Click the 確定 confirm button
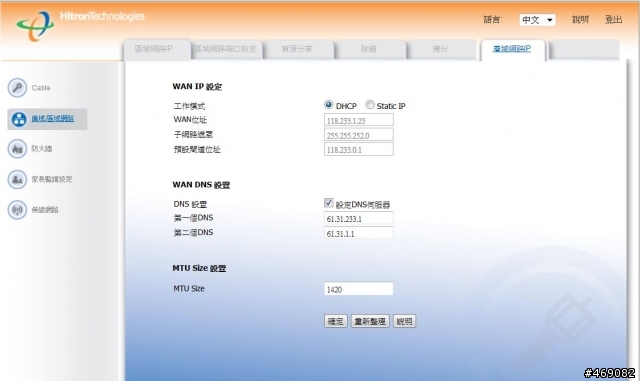This screenshot has height=381, width=640. pos(336,321)
